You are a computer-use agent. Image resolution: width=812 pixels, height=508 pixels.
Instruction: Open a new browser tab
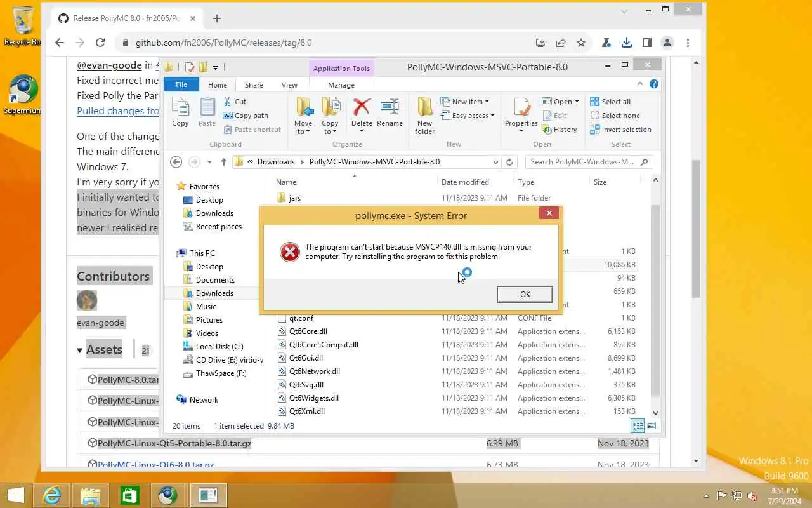pyautogui.click(x=217, y=18)
